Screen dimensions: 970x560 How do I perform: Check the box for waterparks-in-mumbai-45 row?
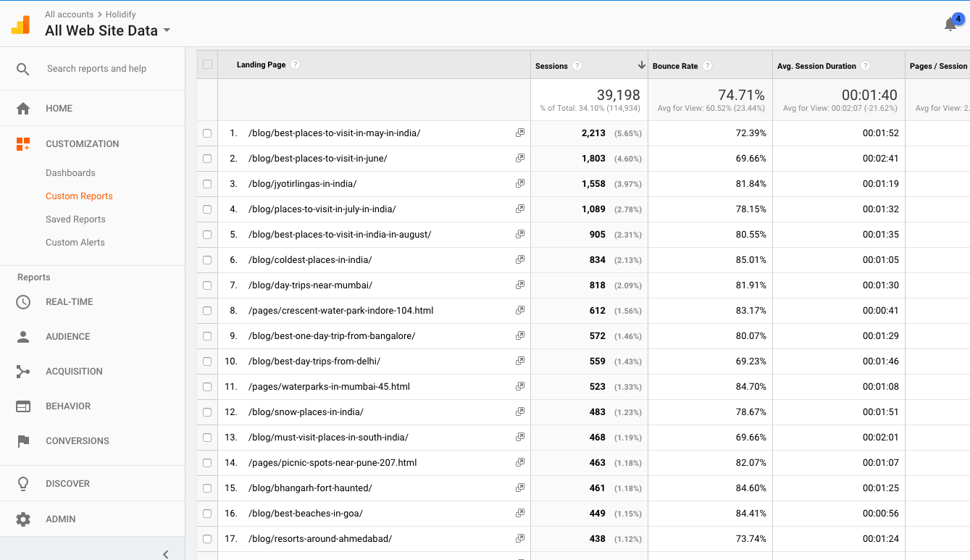(207, 387)
